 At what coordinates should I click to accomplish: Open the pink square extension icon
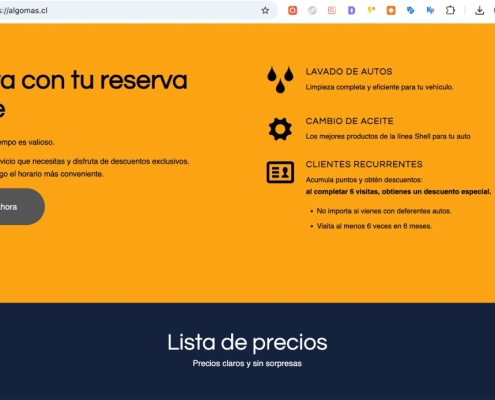pyautogui.click(x=332, y=11)
